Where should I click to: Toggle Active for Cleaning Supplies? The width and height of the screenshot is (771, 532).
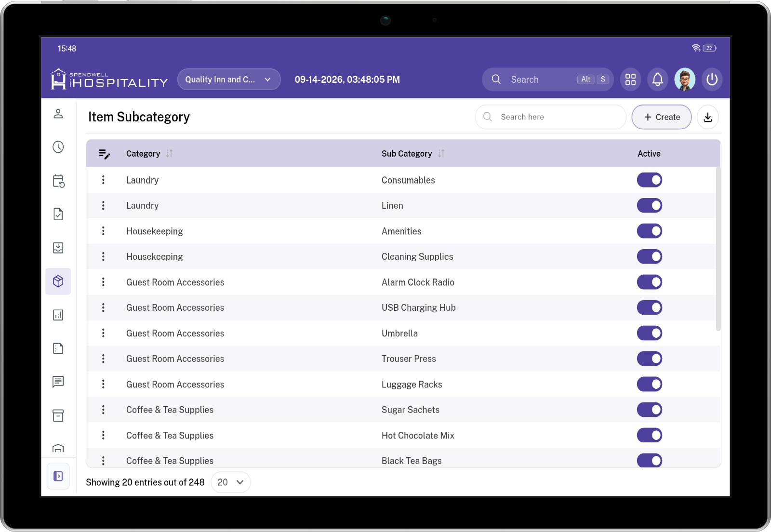[650, 256]
